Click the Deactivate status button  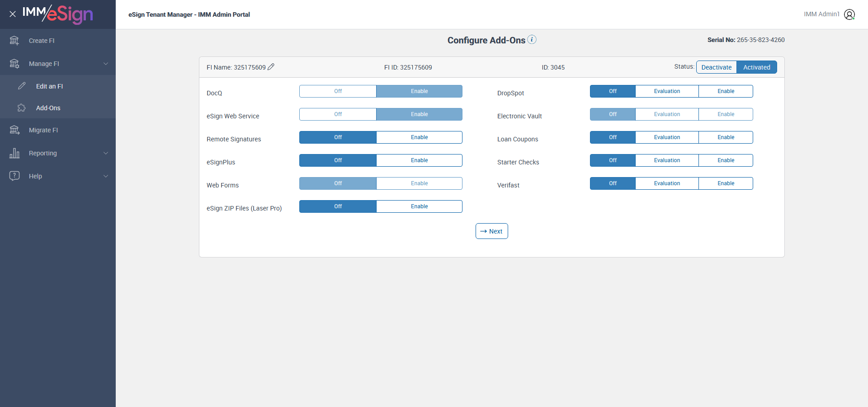click(x=717, y=67)
